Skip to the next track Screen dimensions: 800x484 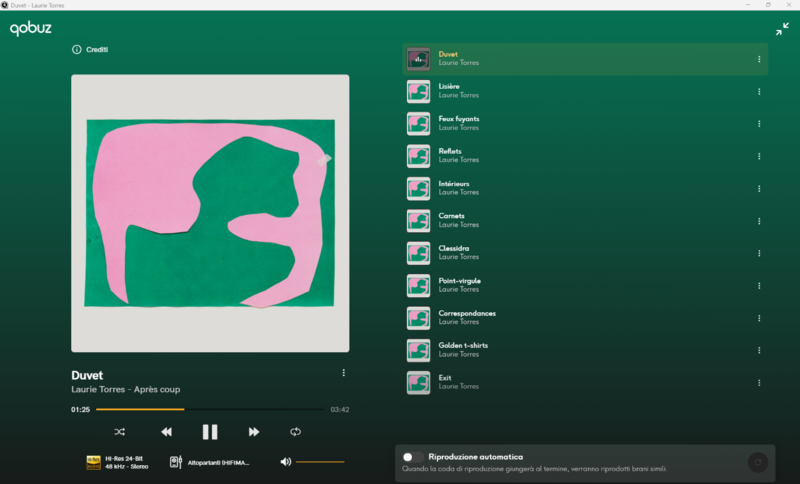254,432
